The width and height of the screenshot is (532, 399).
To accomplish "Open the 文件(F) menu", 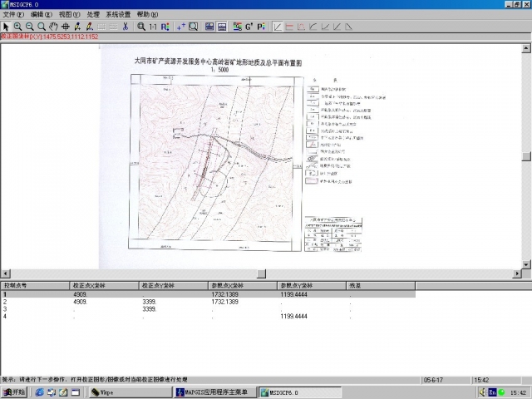I will 13,15.
